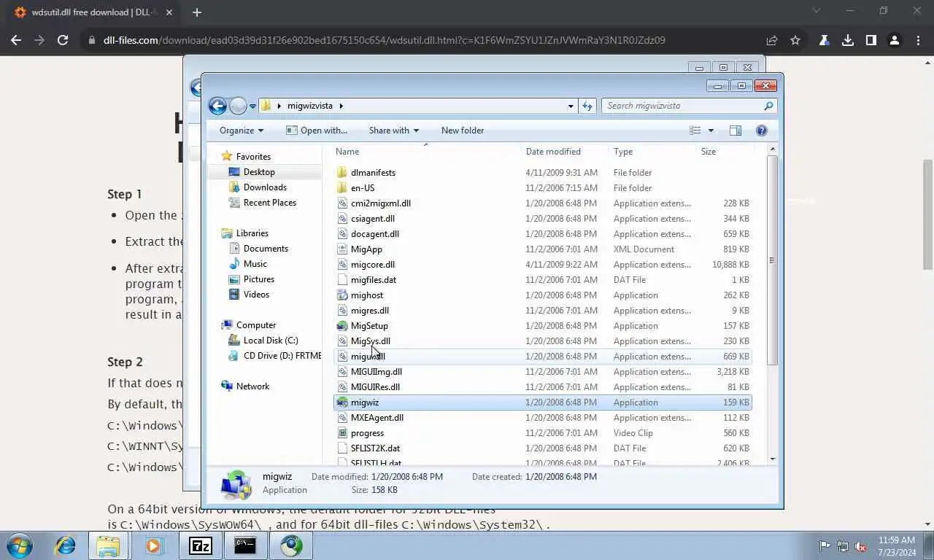Select the mighost application icon
Screen dimensions: 934x560
point(342,295)
